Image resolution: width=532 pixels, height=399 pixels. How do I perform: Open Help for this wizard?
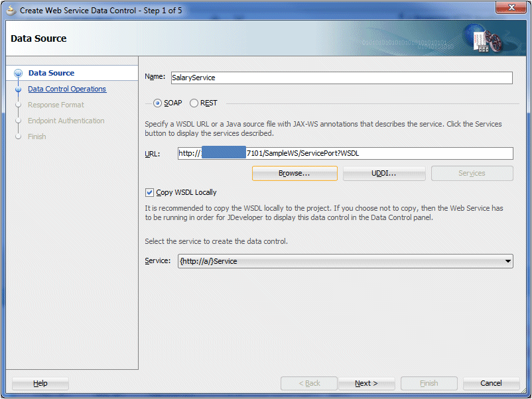pyautogui.click(x=40, y=383)
